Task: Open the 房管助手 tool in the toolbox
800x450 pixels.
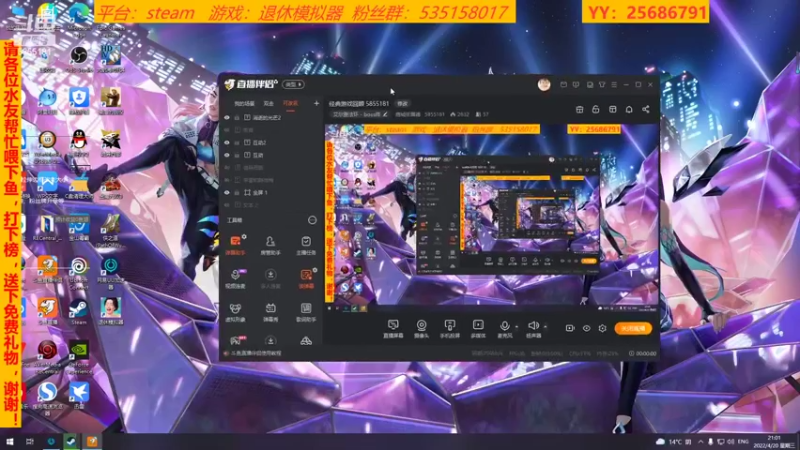Action: coord(270,244)
